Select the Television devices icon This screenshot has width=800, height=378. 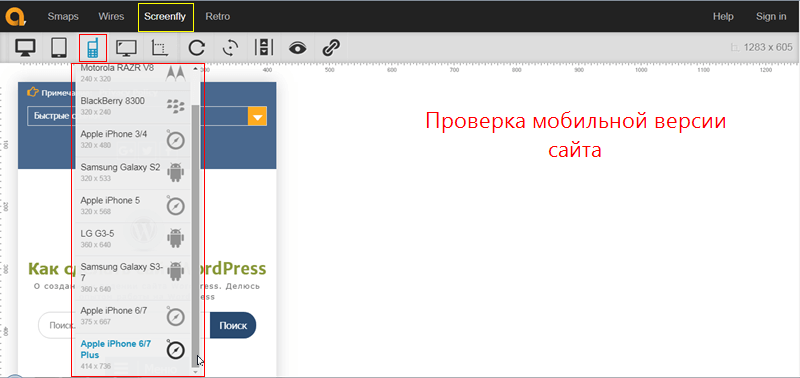(126, 48)
